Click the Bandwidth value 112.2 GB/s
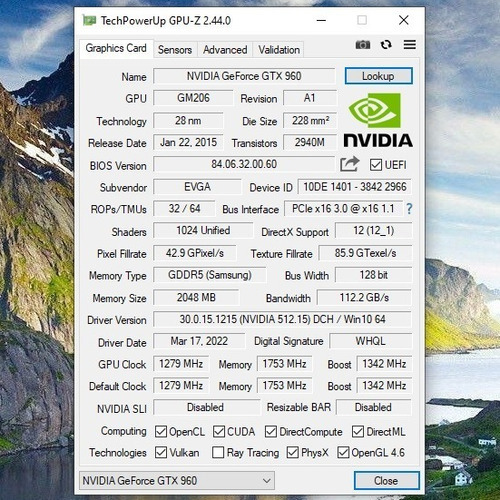Screen dimensions: 500x500 (364, 297)
